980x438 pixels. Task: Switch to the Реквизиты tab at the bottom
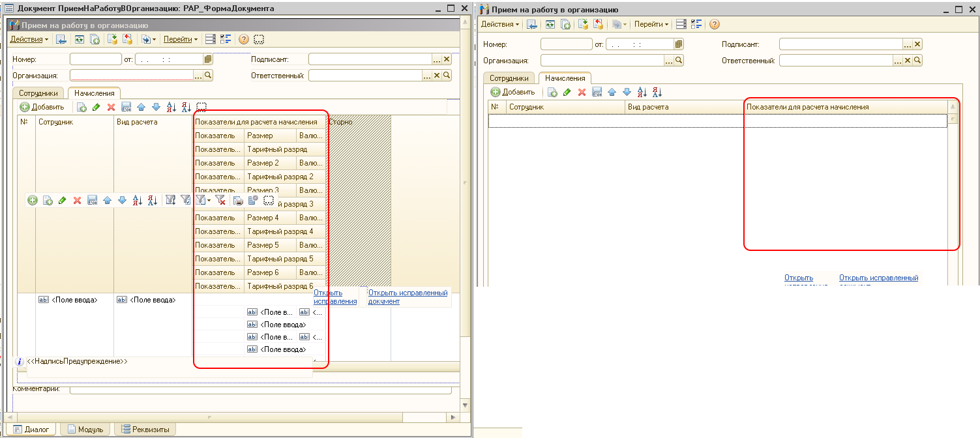pyautogui.click(x=144, y=430)
